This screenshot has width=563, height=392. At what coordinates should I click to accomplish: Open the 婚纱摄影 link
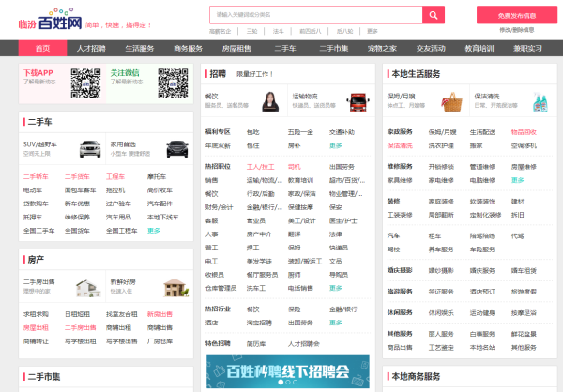pyautogui.click(x=441, y=270)
